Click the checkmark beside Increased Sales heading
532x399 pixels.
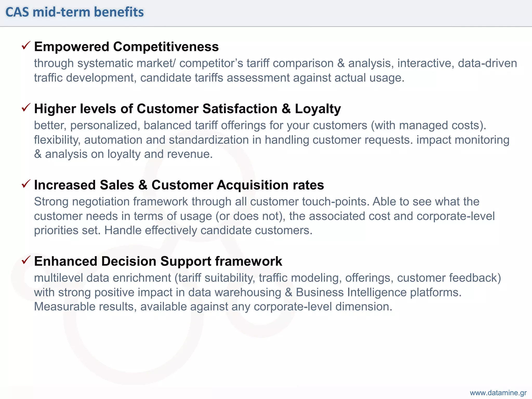click(x=26, y=184)
